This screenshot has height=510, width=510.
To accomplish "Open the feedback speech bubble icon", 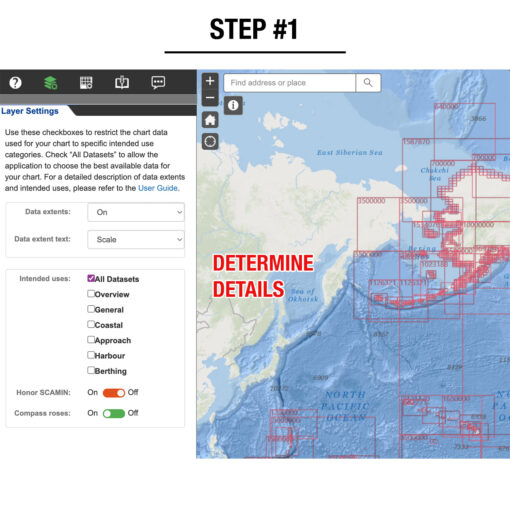I will pos(158,82).
